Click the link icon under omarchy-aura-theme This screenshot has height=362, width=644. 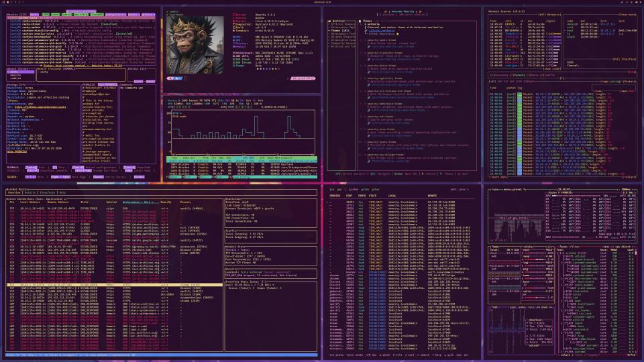pos(369,136)
